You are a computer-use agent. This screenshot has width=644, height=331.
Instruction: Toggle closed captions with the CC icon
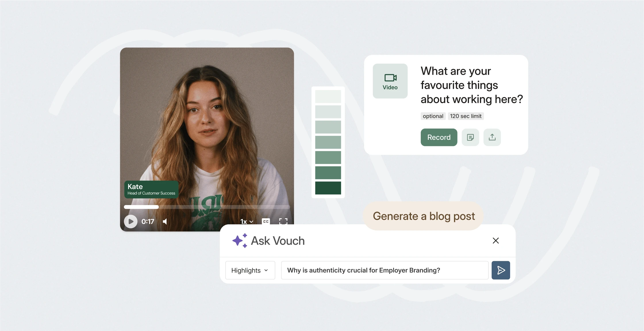pos(266,221)
